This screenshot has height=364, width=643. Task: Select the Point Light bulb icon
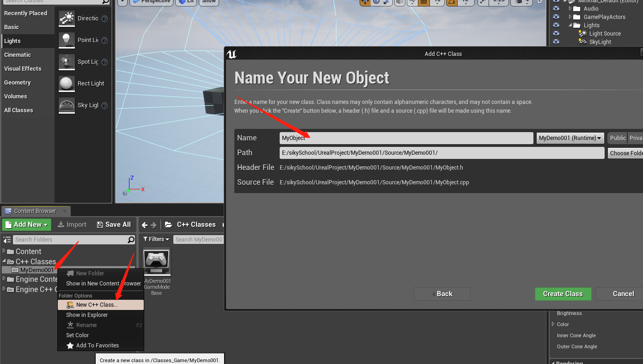tap(67, 40)
